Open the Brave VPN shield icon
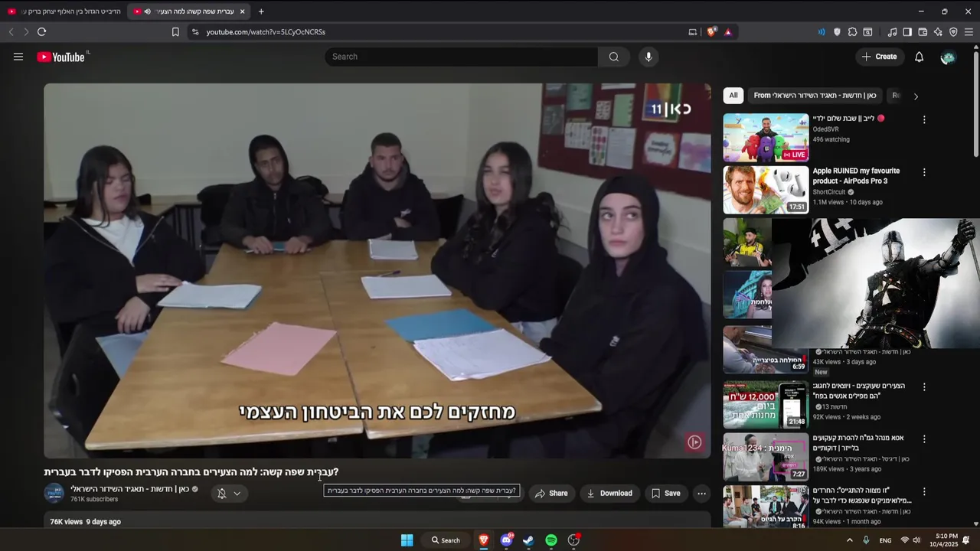The width and height of the screenshot is (980, 551). (953, 32)
